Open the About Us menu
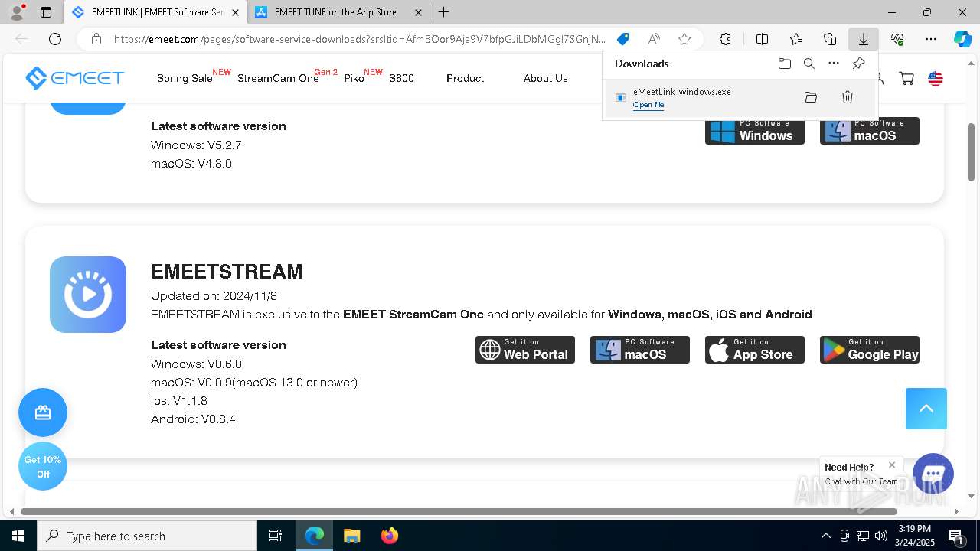Screen dimensions: 980x551 pyautogui.click(x=546, y=78)
